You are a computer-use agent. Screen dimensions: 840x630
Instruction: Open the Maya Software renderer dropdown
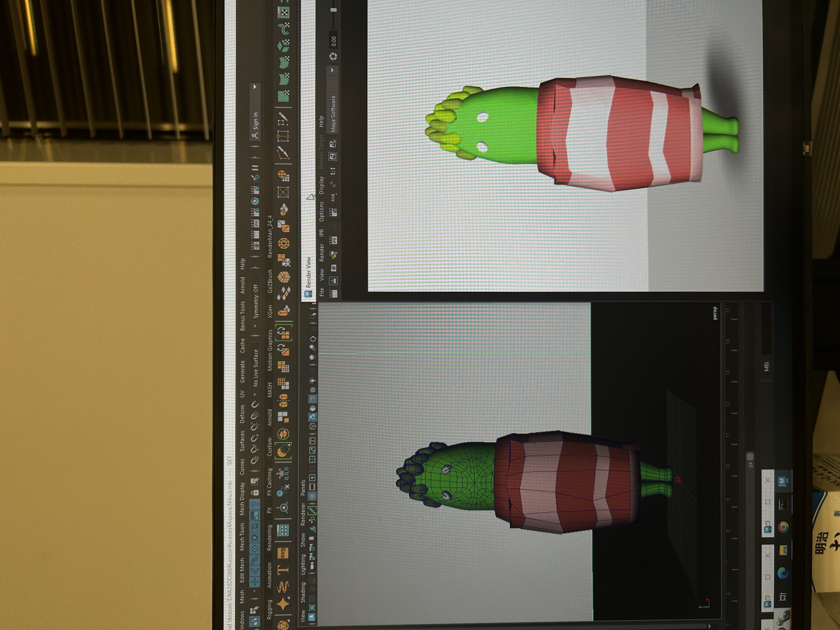tap(333, 100)
